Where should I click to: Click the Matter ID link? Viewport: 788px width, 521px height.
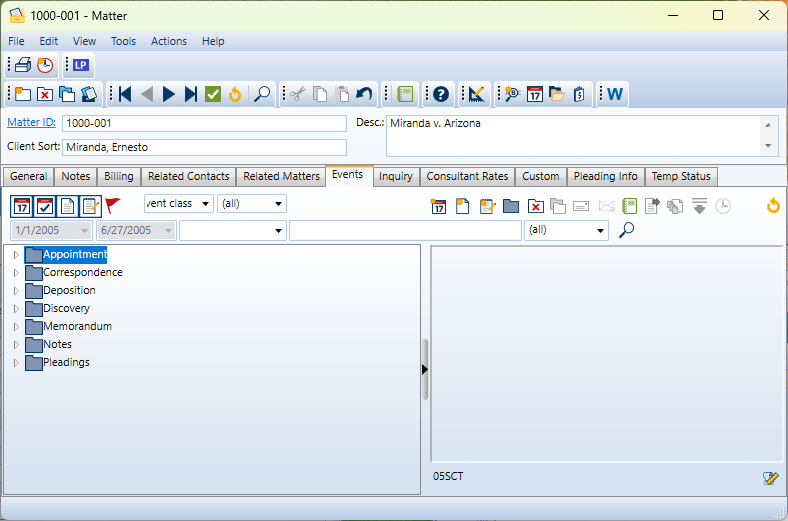[x=31, y=122]
